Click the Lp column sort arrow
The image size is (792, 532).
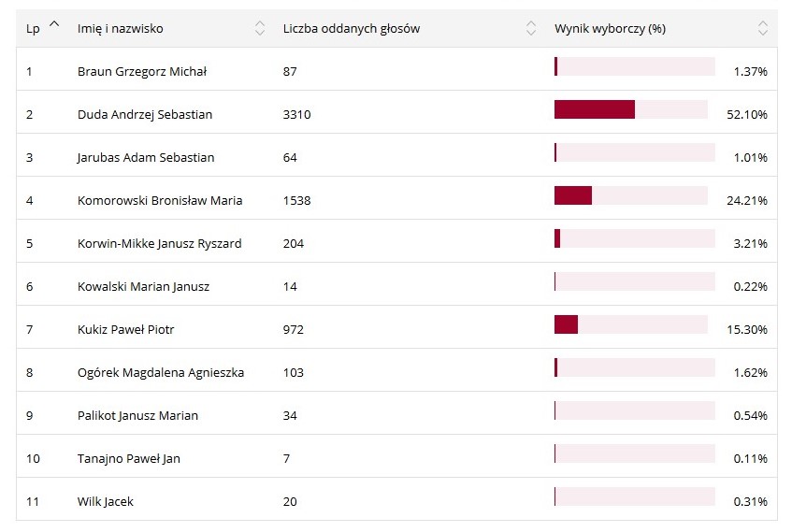[53, 24]
